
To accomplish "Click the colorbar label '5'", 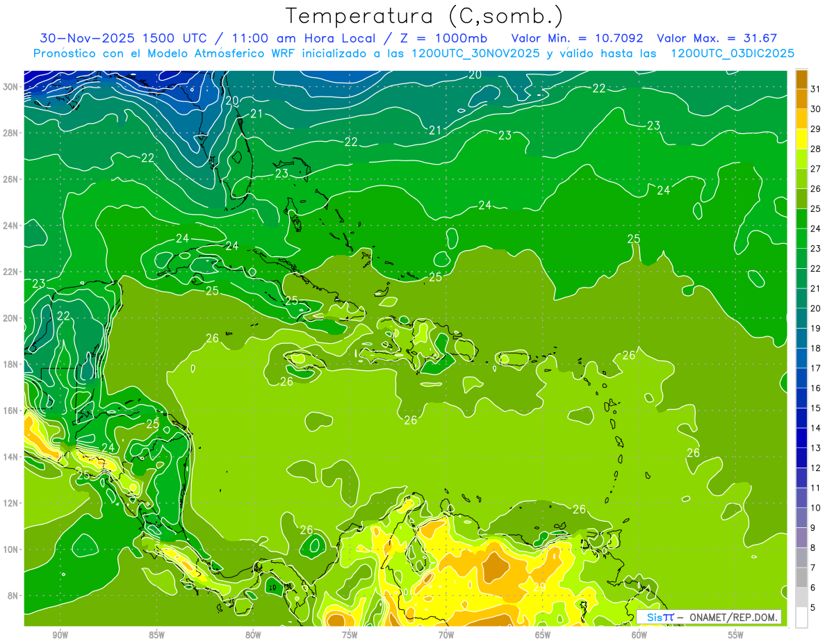I will click(x=812, y=608).
